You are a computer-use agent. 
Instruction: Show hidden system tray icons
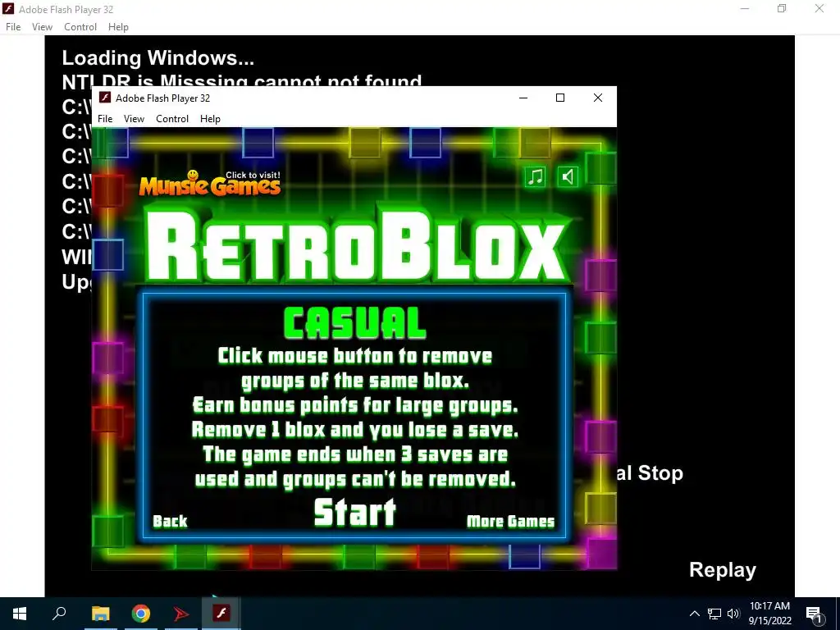[x=694, y=614]
